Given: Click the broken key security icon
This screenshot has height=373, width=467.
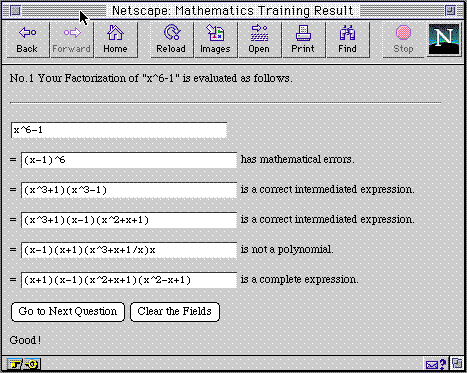Looking at the screenshot, I should coord(23,364).
